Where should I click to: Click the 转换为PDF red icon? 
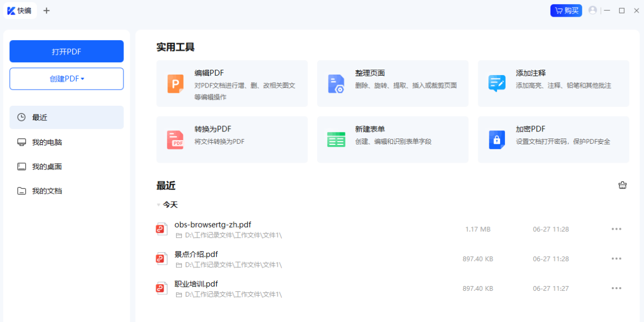click(x=175, y=140)
